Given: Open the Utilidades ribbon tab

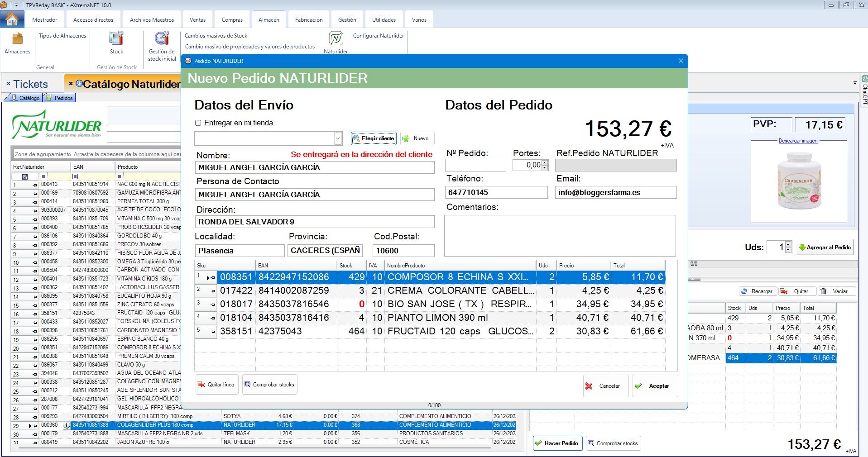Looking at the screenshot, I should click(384, 20).
